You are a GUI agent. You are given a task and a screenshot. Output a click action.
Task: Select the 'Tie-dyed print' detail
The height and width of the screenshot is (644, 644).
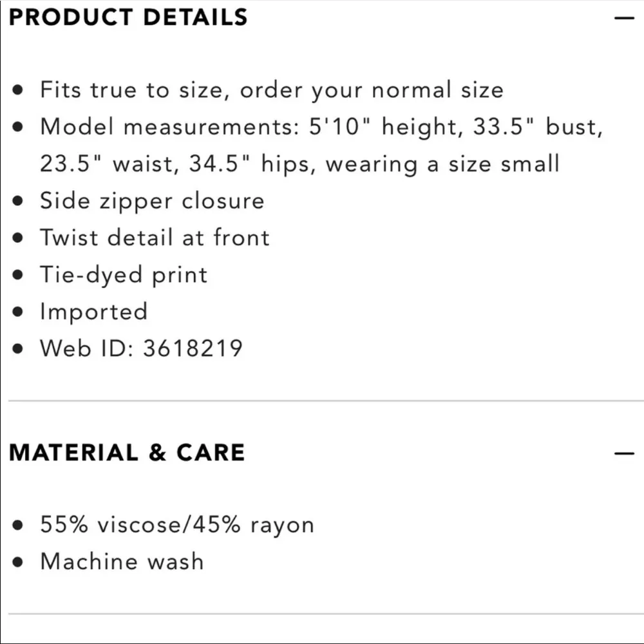(124, 275)
